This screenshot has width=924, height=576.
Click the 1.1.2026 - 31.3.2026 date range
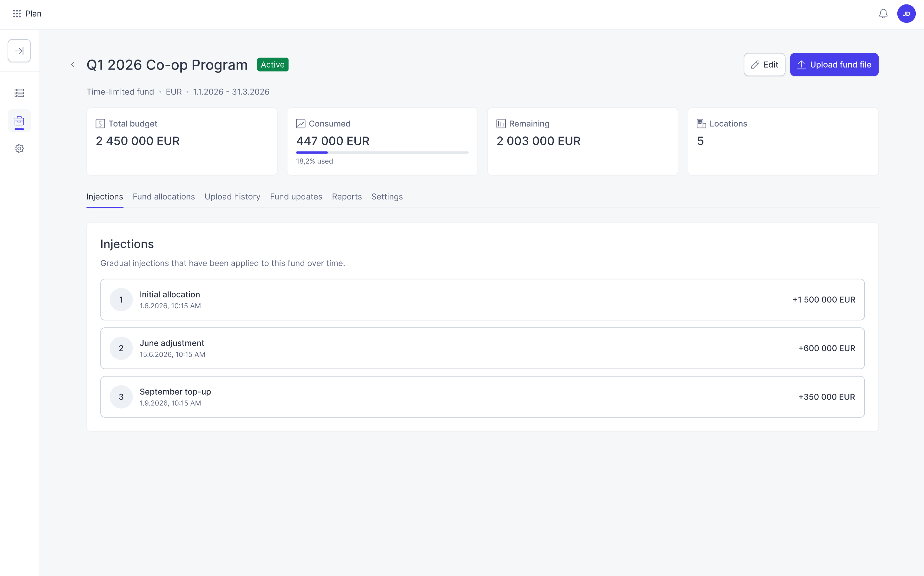pyautogui.click(x=231, y=92)
